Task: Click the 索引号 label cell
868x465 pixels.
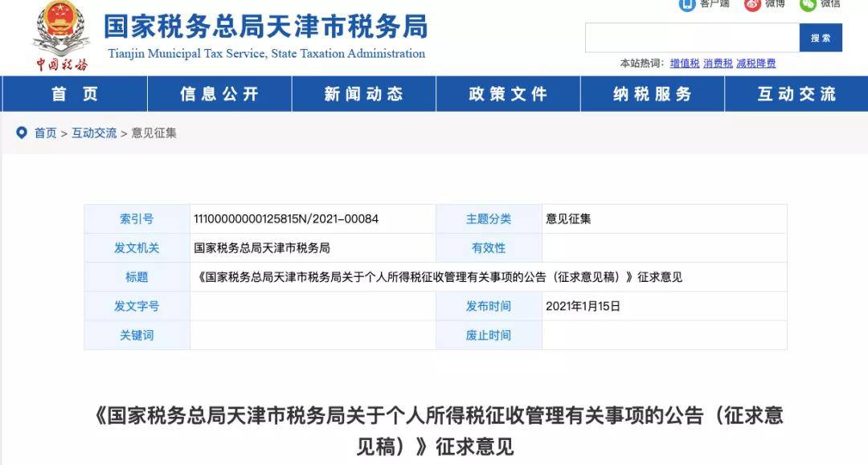Action: pyautogui.click(x=137, y=219)
